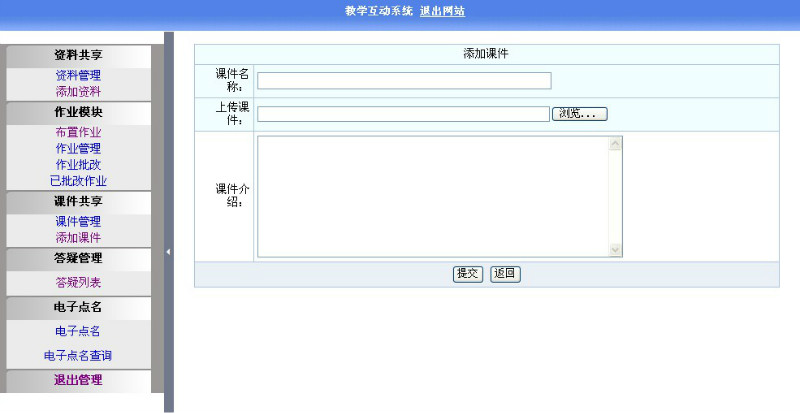Collapse the sidebar with the arrow handle

(x=168, y=252)
